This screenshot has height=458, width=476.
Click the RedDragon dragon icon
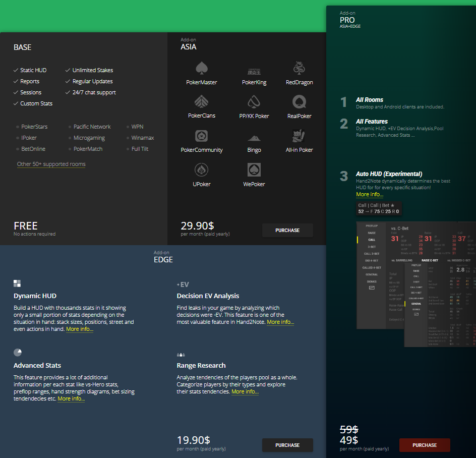(299, 68)
